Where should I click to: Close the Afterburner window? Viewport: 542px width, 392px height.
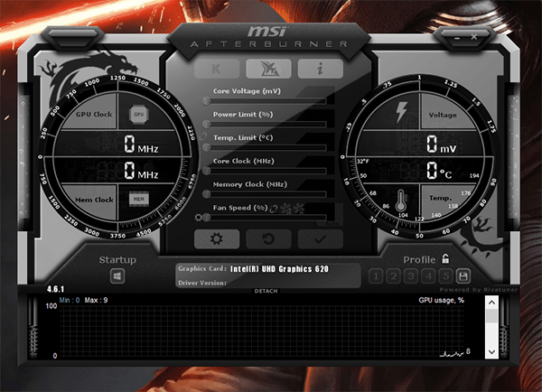474,37
